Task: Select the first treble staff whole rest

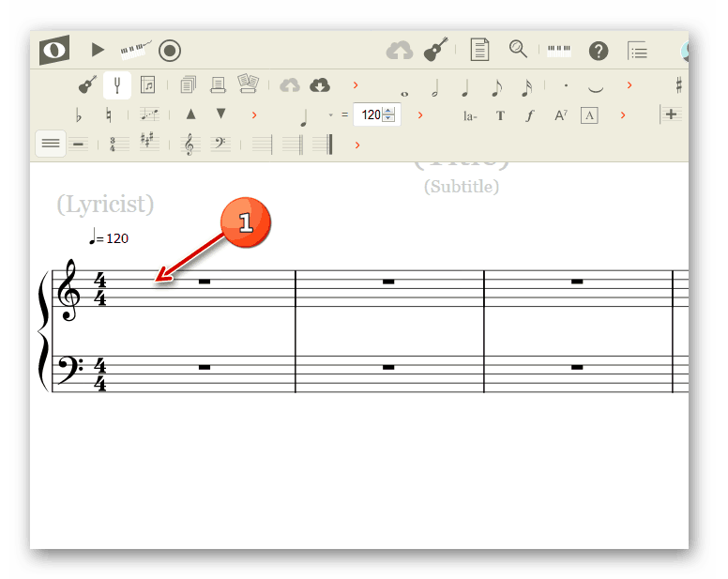Action: (x=205, y=282)
